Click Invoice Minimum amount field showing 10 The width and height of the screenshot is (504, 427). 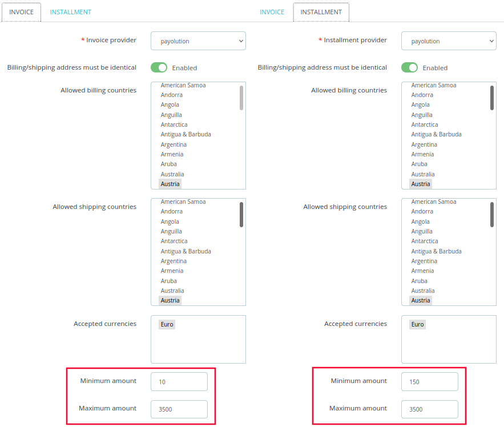179,382
